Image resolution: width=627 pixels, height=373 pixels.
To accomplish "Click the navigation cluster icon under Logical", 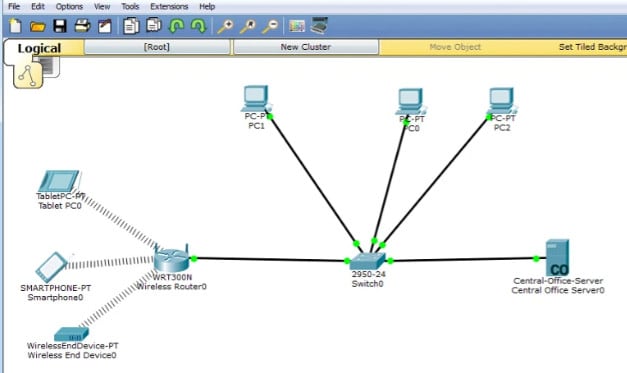I will [x=28, y=75].
